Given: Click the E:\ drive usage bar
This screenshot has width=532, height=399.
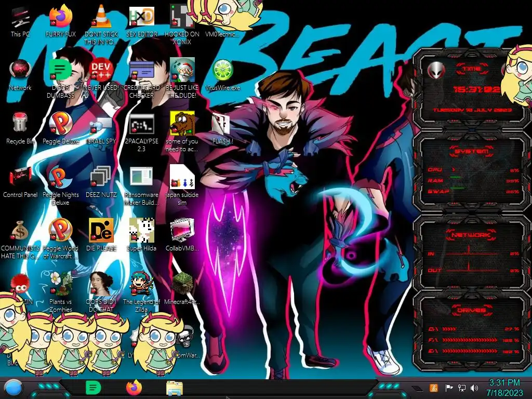Looking at the screenshot, I should tap(470, 351).
